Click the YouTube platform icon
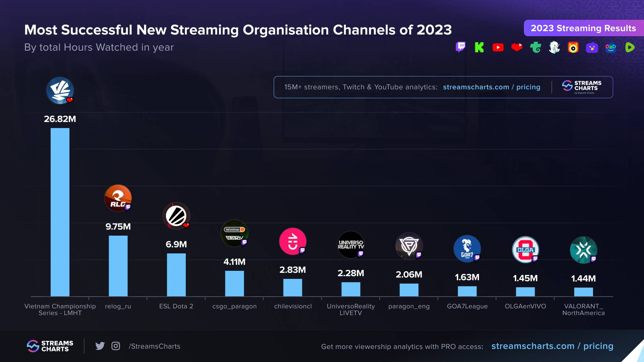 tap(498, 48)
